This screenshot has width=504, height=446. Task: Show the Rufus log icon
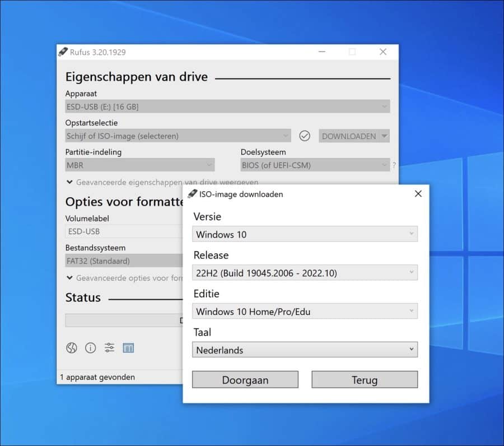coord(128,348)
